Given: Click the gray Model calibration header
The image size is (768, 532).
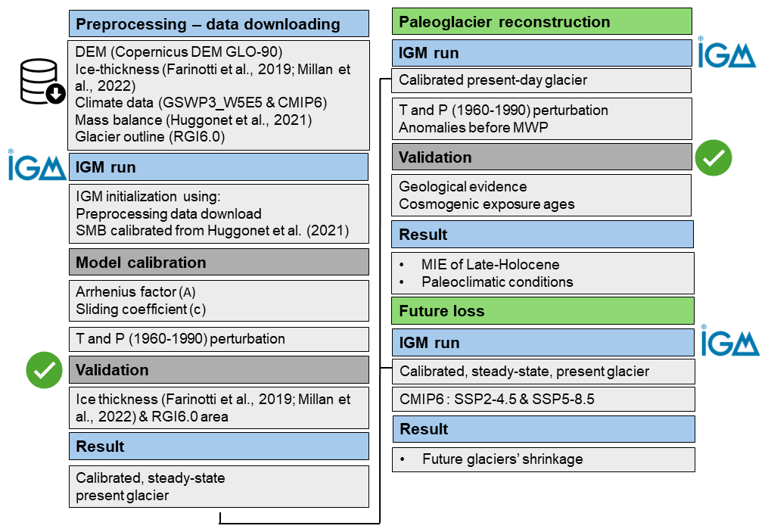Looking at the screenshot, I should click(x=219, y=263).
